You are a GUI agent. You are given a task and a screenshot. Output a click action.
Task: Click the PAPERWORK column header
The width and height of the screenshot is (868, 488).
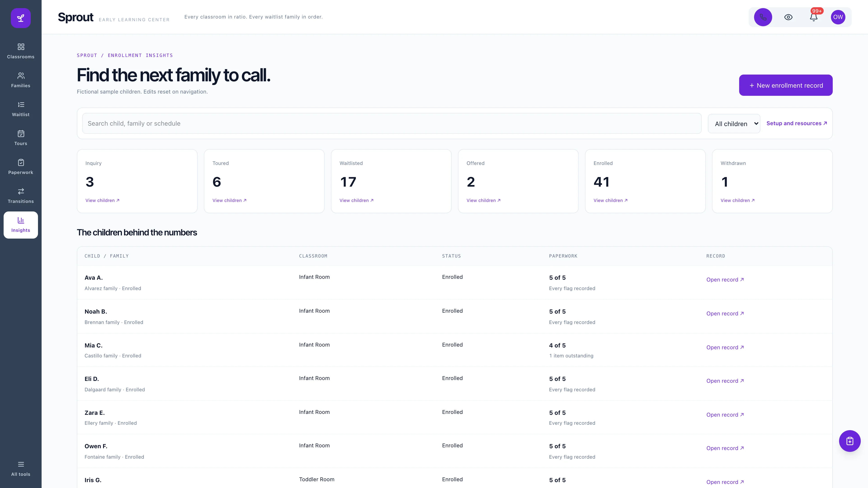(563, 256)
